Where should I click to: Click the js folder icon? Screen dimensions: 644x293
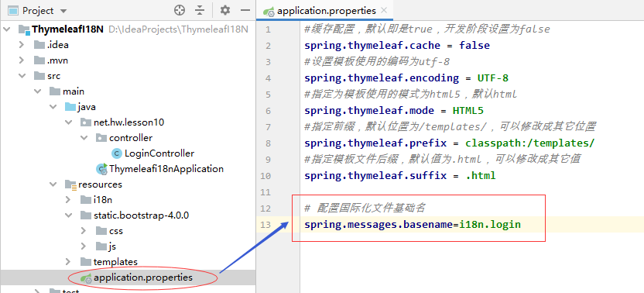coord(101,246)
